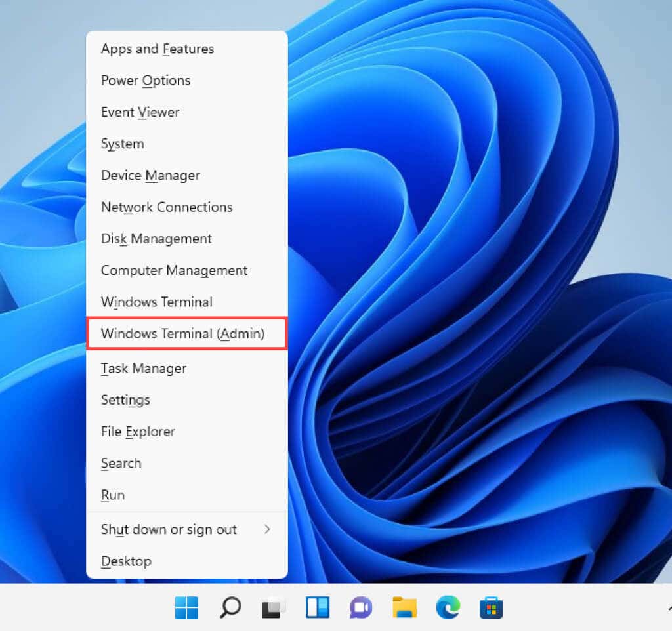Choose Power Options from menu

[146, 81]
